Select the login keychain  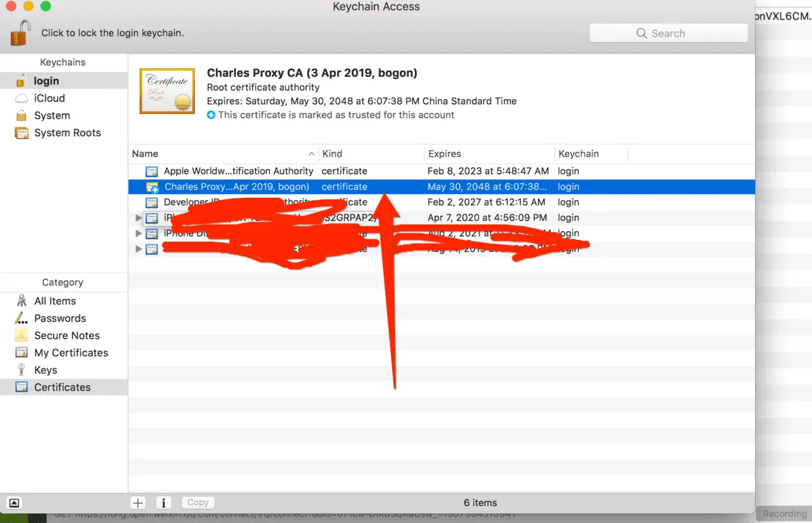64,81
